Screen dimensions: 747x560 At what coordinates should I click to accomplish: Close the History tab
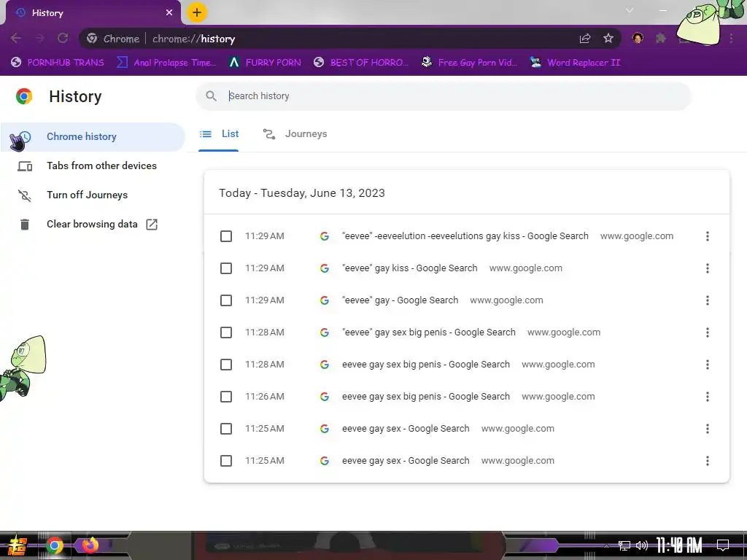click(x=169, y=13)
